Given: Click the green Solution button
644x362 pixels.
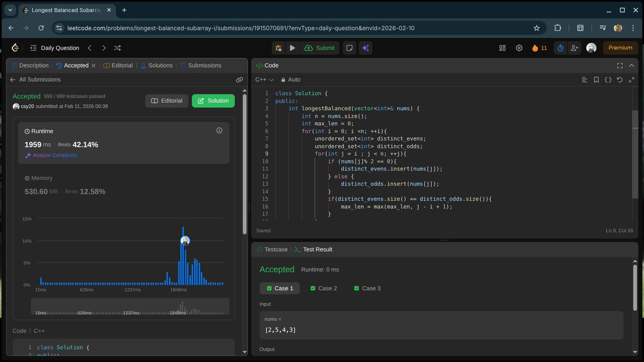Looking at the screenshot, I should [x=213, y=101].
